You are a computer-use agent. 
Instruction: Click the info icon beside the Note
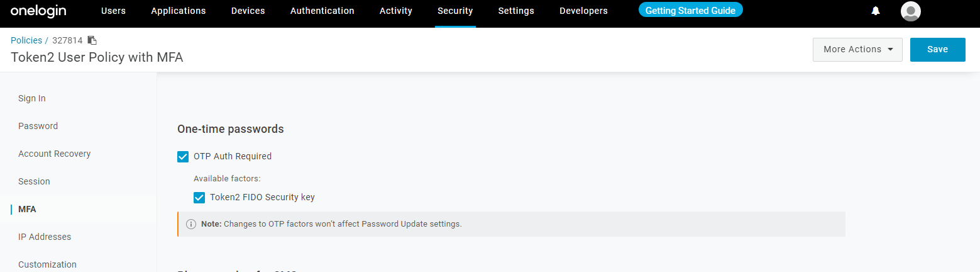click(x=191, y=224)
